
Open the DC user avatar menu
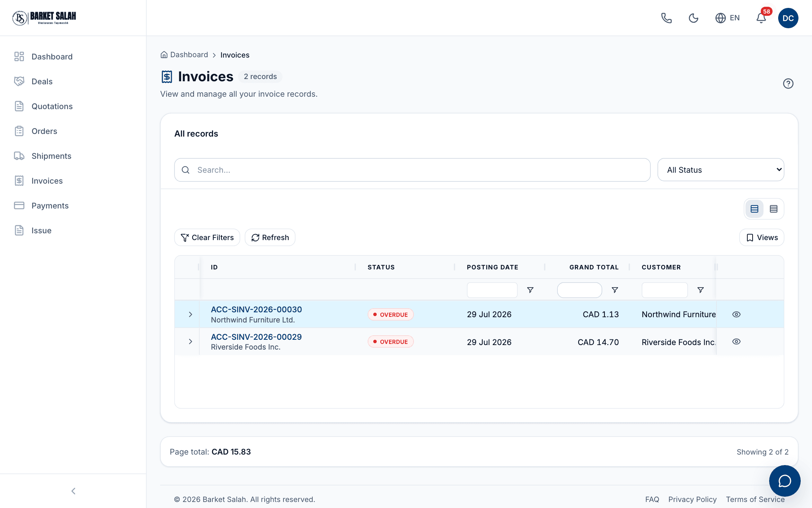788,18
